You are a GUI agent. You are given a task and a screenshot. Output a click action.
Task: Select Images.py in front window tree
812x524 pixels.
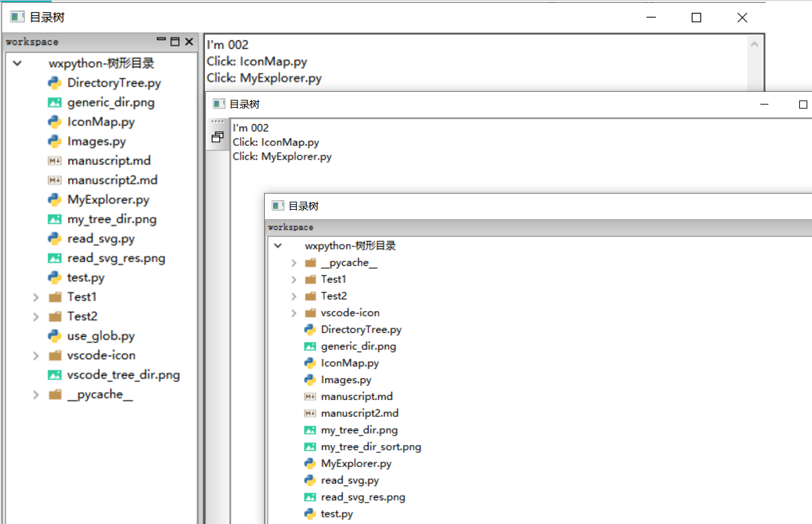click(346, 380)
